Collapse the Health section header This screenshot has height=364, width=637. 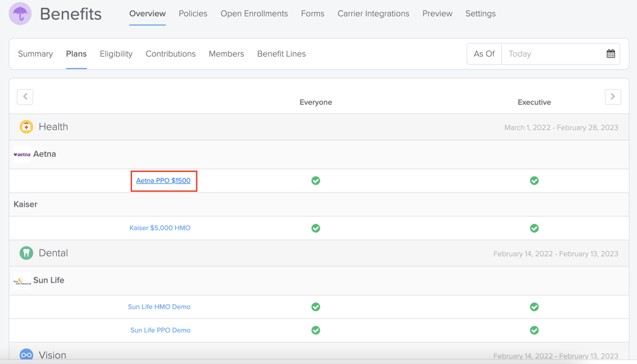[54, 127]
